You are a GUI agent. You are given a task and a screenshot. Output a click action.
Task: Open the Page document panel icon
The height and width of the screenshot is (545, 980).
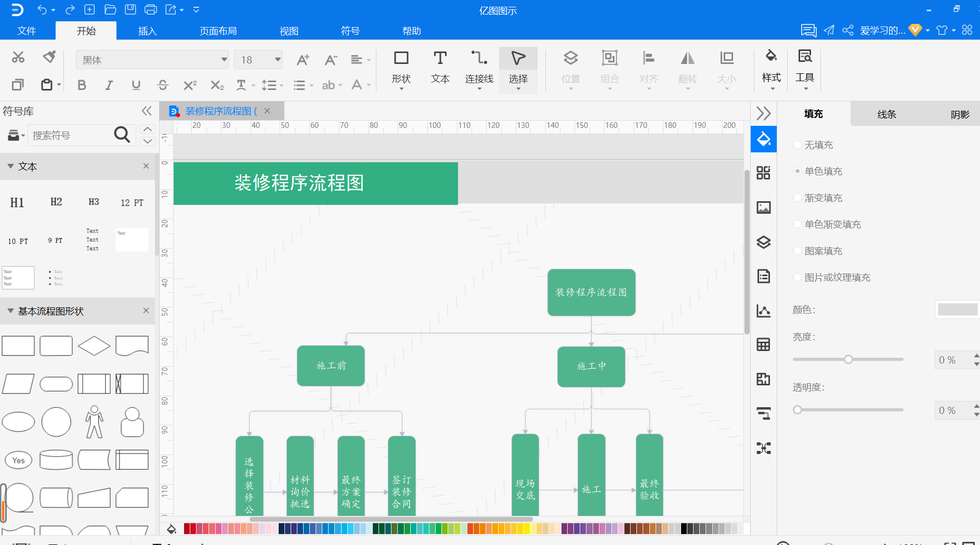(763, 276)
